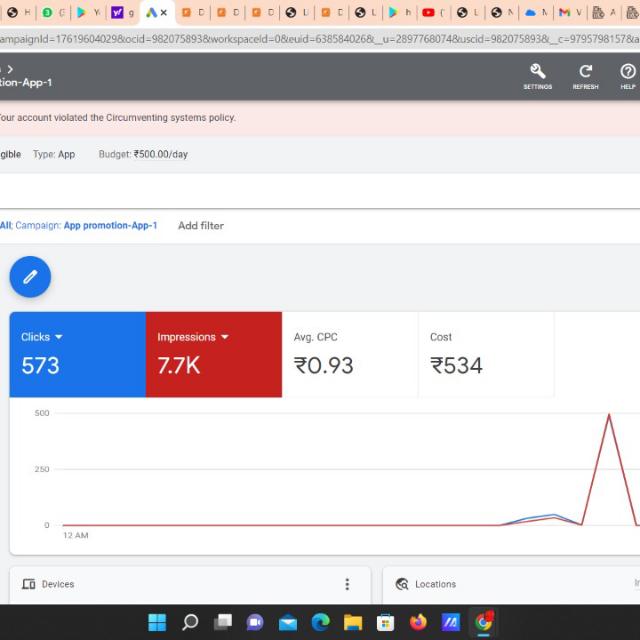Click the 250 y-axis label
The width and height of the screenshot is (640, 640).
[42, 469]
